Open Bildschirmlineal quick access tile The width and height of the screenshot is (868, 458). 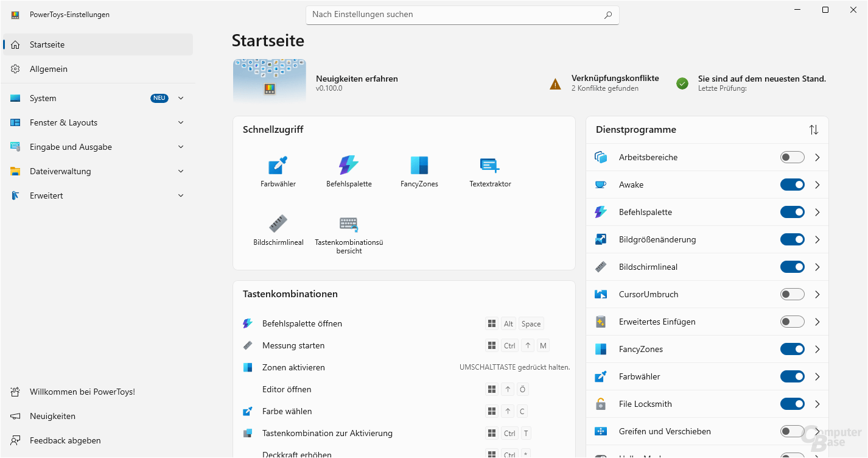[x=278, y=230]
